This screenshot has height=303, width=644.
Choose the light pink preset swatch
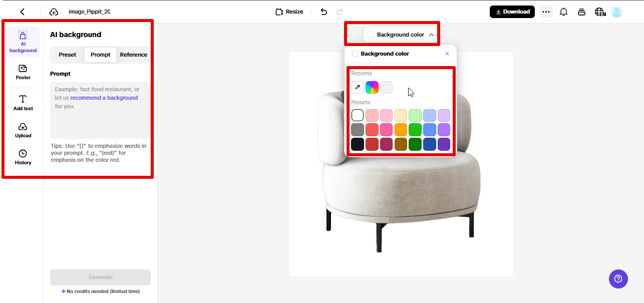click(x=386, y=115)
